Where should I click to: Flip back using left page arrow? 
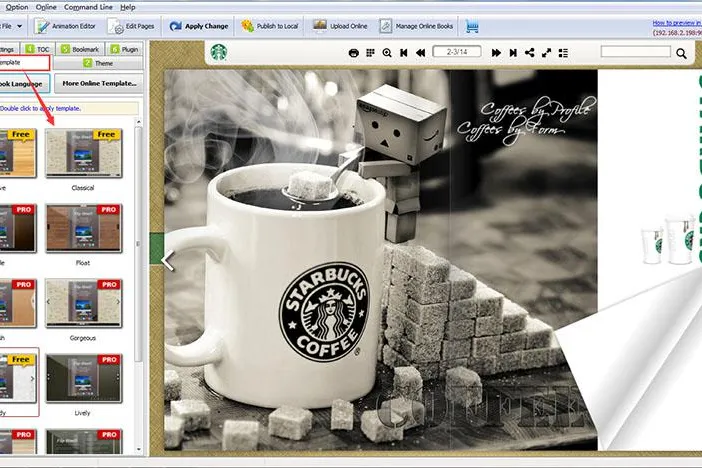point(168,261)
